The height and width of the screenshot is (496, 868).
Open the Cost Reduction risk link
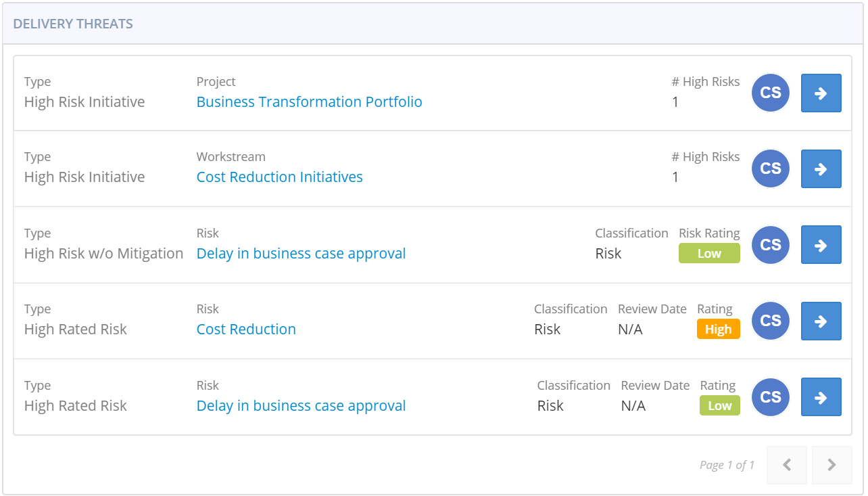(x=246, y=330)
